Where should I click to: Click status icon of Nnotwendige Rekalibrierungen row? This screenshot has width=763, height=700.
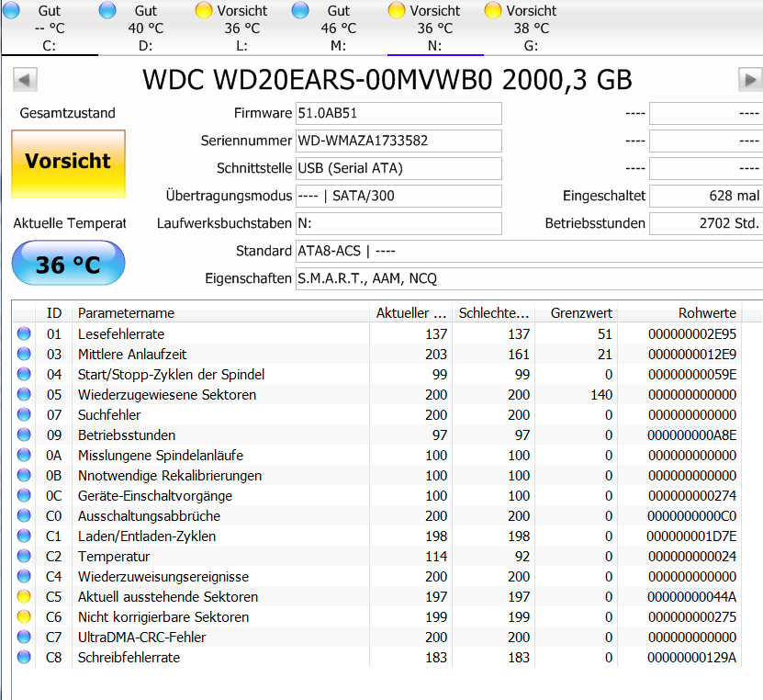(x=24, y=475)
